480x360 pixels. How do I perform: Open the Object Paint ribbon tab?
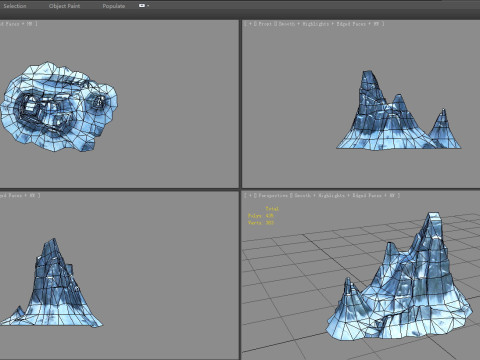click(x=64, y=6)
